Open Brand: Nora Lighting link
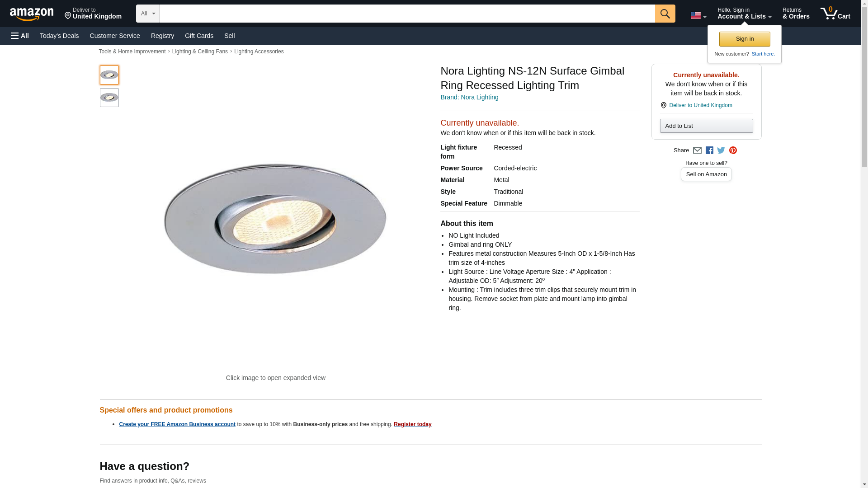This screenshot has width=868, height=488. pyautogui.click(x=469, y=97)
